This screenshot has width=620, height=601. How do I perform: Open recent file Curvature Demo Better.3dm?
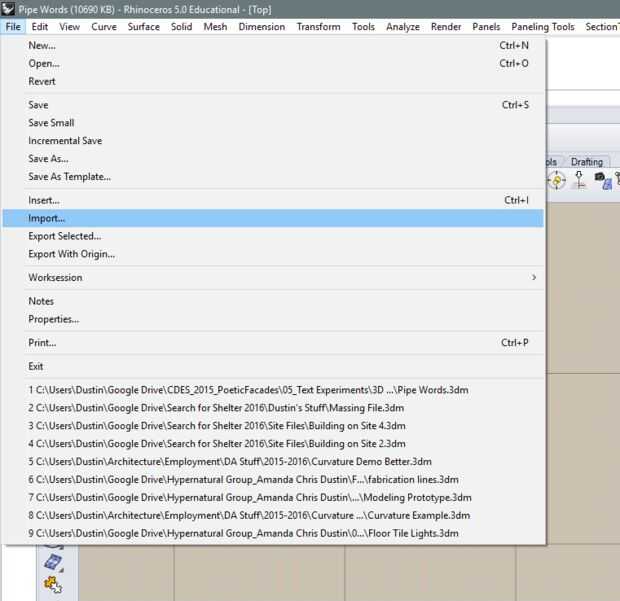tap(273, 461)
